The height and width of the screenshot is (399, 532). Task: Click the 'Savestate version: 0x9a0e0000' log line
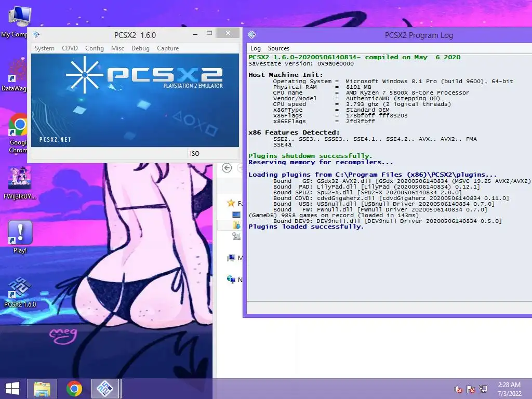(301, 63)
